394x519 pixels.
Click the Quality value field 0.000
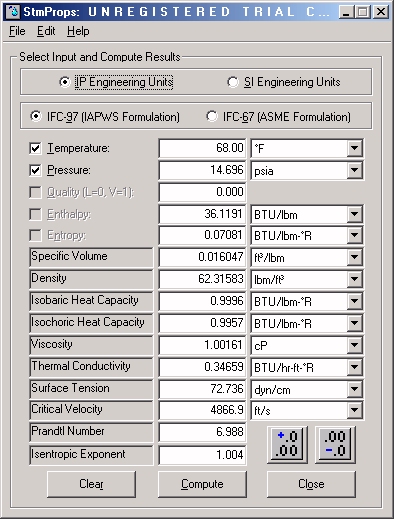click(202, 192)
